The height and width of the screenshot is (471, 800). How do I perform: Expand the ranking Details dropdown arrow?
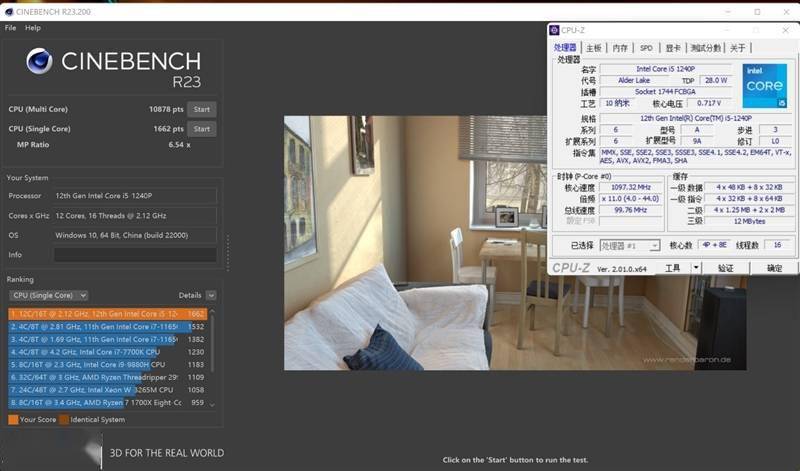tap(211, 295)
